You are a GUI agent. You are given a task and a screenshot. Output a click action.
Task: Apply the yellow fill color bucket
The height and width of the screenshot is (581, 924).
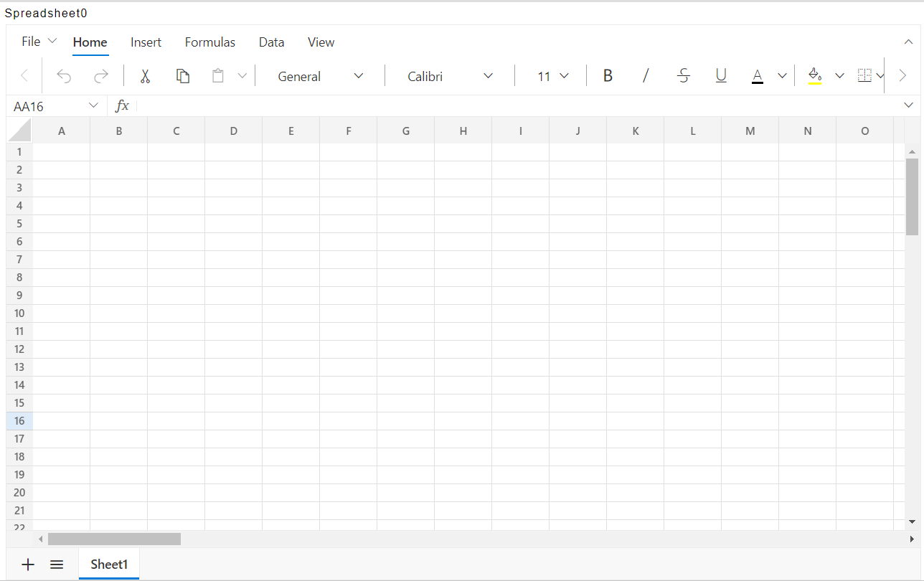point(814,76)
